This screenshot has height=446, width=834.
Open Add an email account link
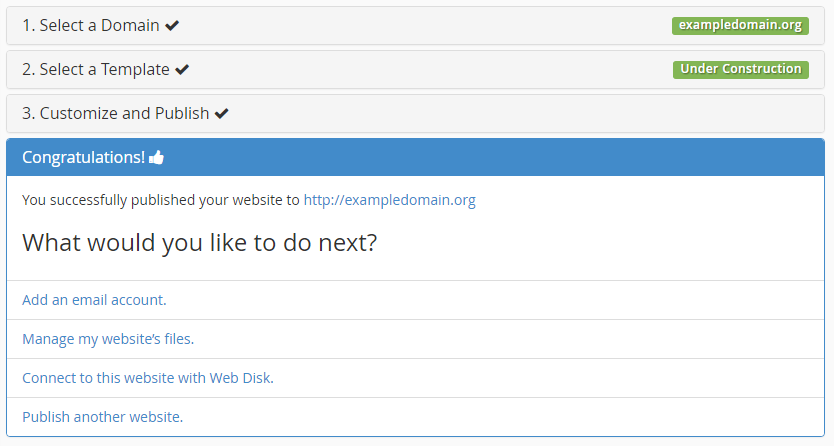coord(94,300)
